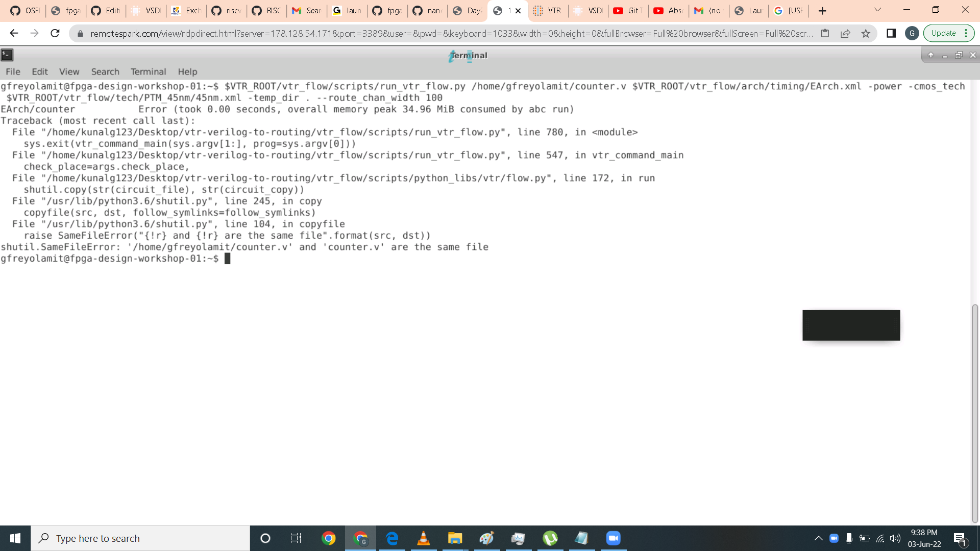Expand the browser tab search dropdown
The image size is (980, 551).
coord(877,10)
